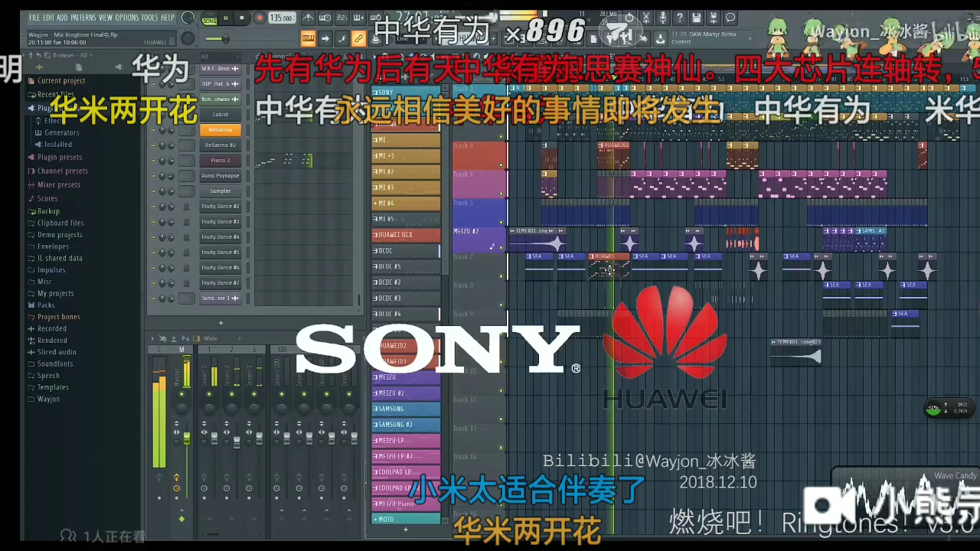Click the Fruity Dance #2 mixer track icon

[x=186, y=207]
